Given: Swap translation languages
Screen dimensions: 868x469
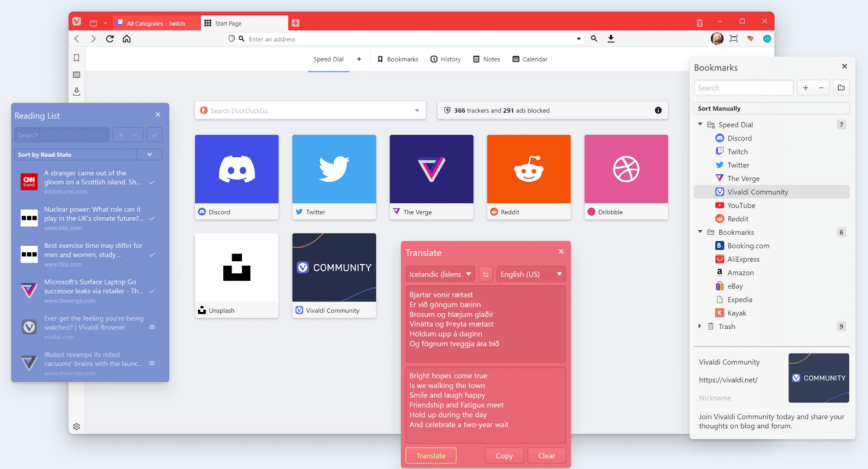Looking at the screenshot, I should tap(485, 274).
